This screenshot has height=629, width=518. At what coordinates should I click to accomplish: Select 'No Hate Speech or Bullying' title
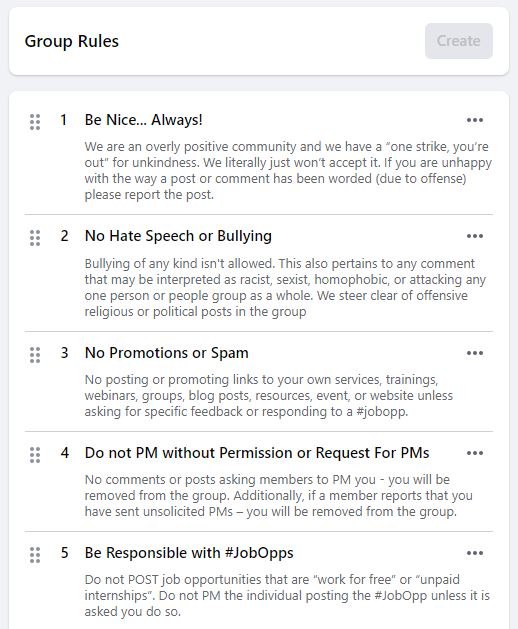click(178, 236)
